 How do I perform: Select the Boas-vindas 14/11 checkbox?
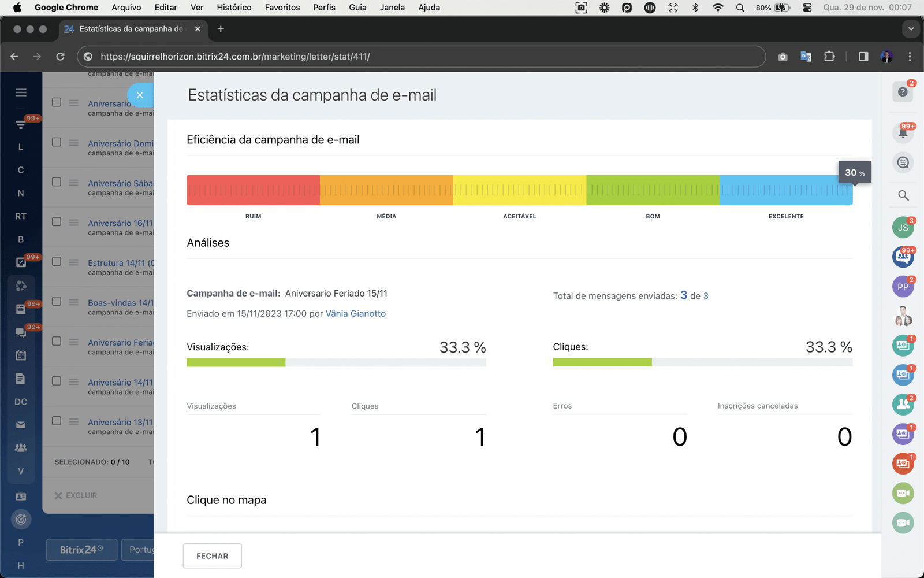point(56,301)
